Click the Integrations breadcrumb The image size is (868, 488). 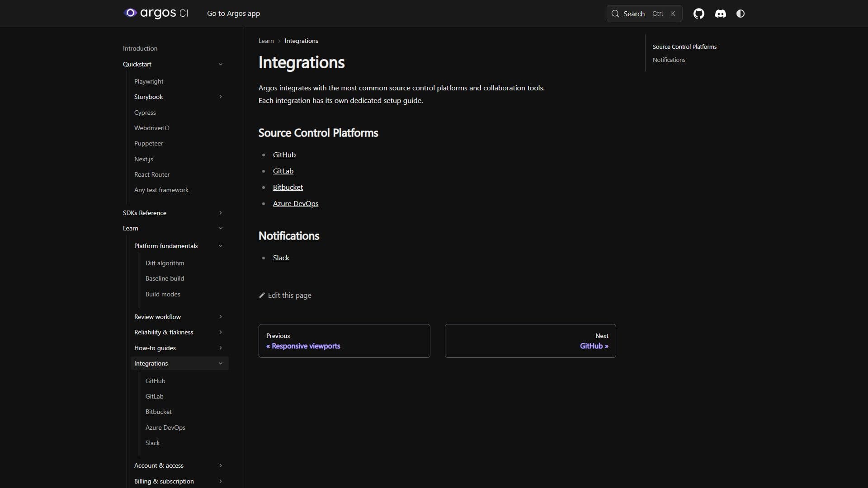301,41
